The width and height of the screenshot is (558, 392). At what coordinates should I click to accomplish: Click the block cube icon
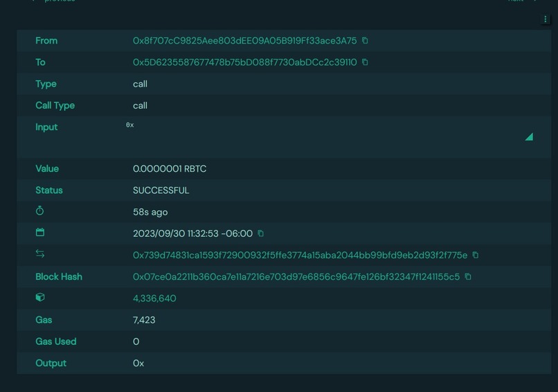40,297
